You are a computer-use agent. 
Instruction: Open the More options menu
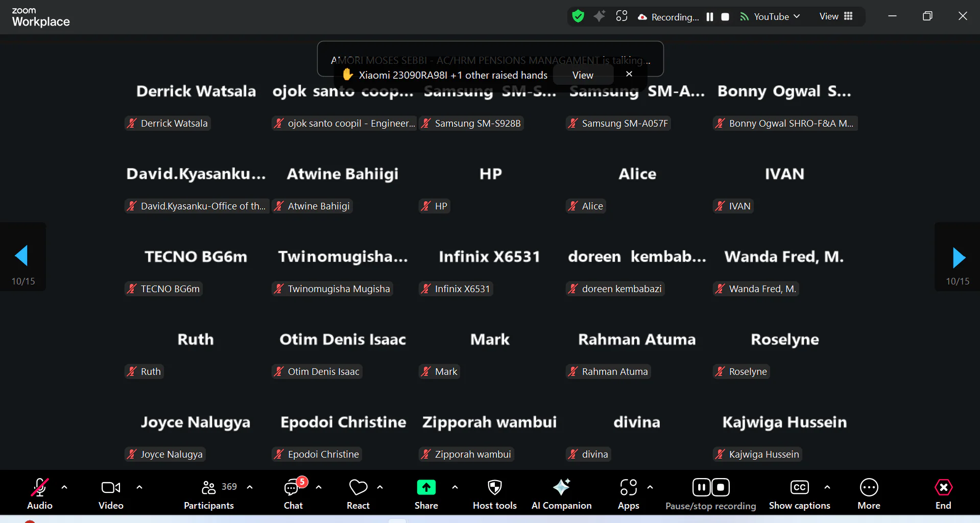pos(869,493)
